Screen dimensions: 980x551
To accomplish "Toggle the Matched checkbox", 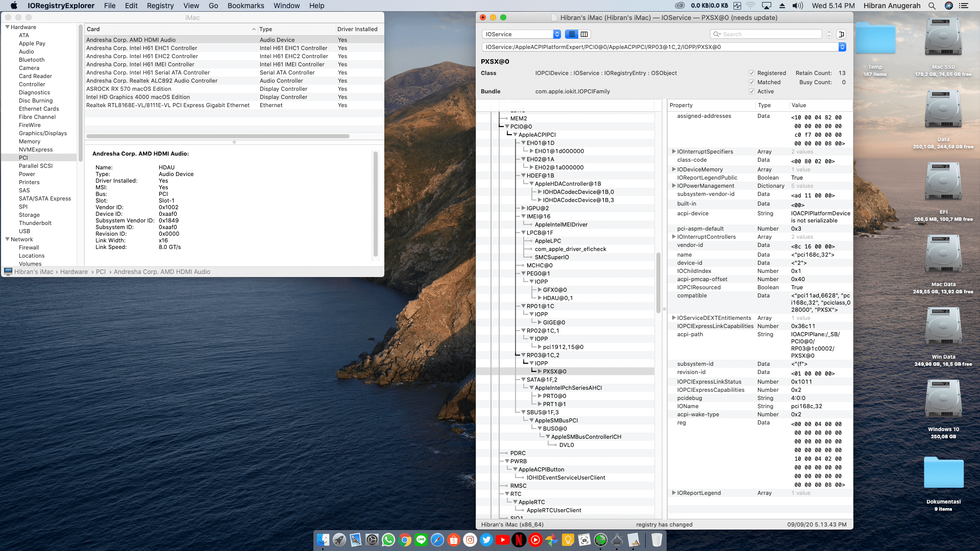I will [x=752, y=82].
